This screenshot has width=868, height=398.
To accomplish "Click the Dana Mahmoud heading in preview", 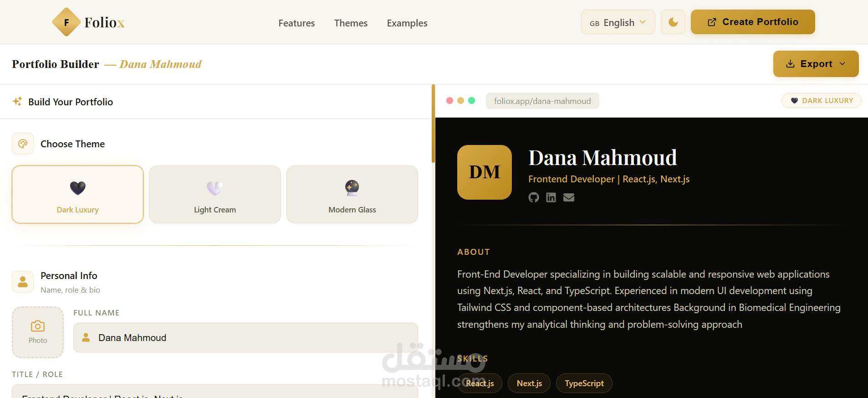I will pos(602,158).
